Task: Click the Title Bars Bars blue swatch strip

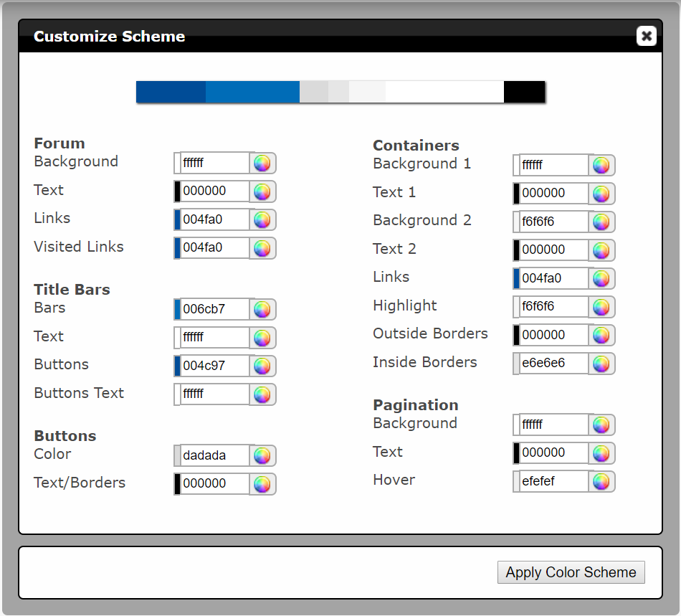Action: tap(177, 309)
